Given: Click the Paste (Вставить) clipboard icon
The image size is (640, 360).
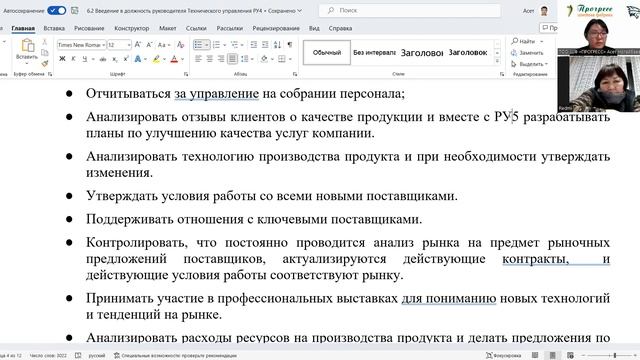Looking at the screenshot, I should tap(28, 46).
